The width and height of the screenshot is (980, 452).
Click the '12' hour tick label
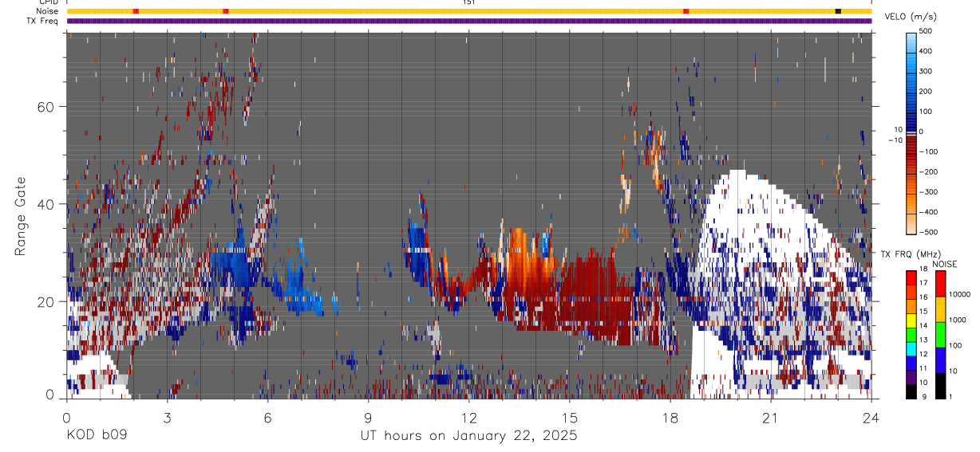point(469,418)
